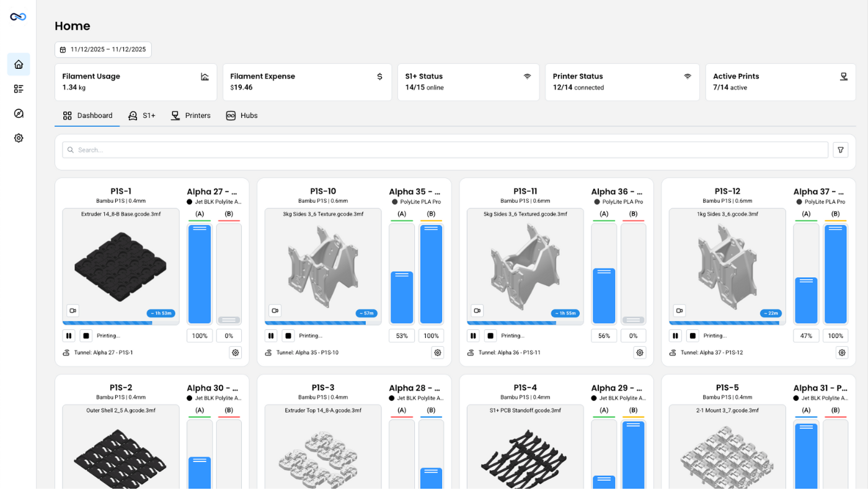Switch to the Printers tab

(191, 115)
